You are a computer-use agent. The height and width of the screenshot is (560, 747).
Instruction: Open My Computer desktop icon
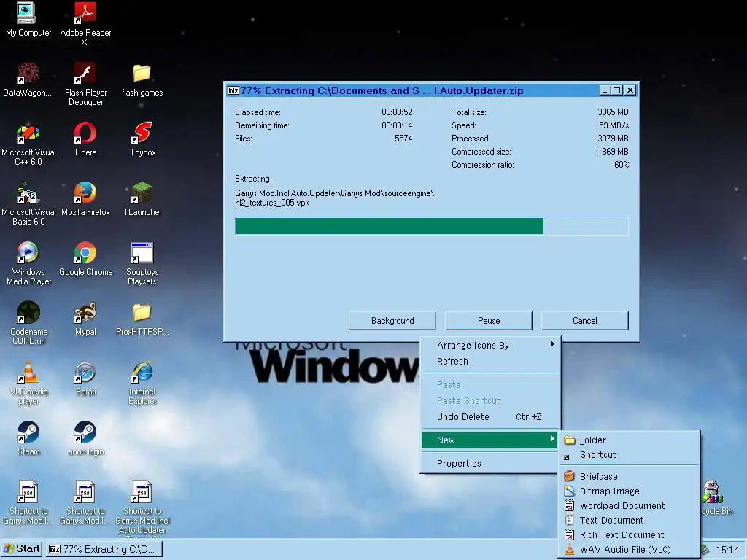coord(28,20)
